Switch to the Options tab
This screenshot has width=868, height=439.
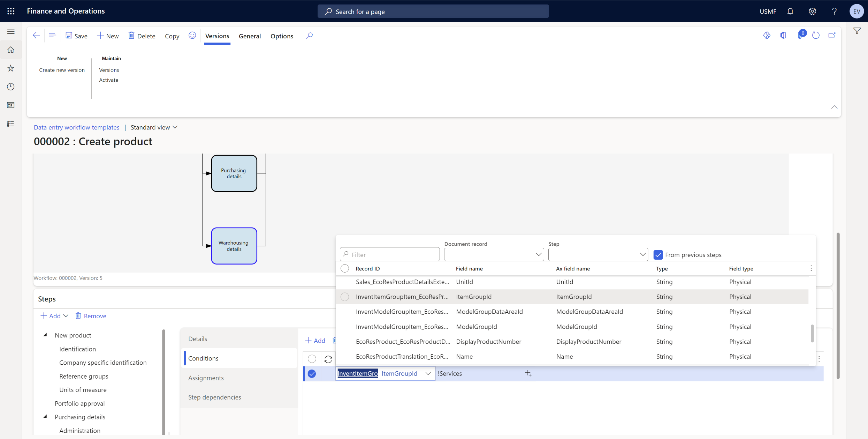282,36
